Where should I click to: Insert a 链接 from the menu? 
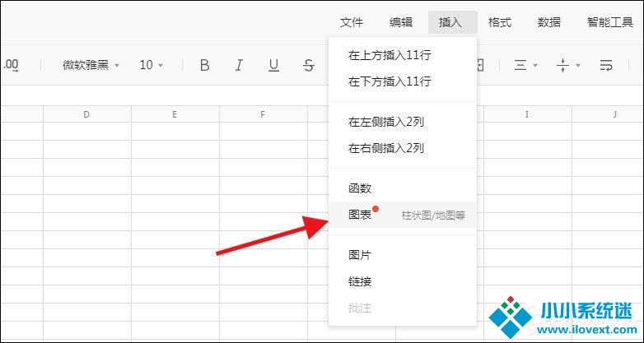(x=403, y=281)
